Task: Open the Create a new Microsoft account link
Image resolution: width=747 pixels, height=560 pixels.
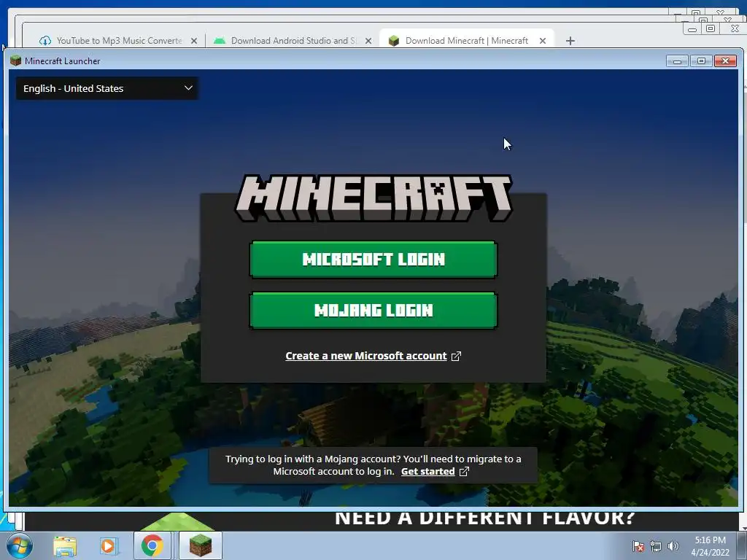Action: click(366, 356)
